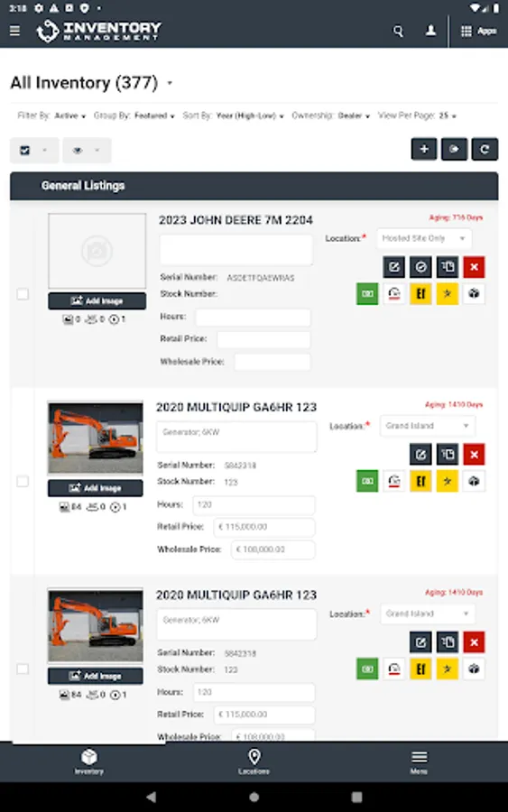Tap the Android back navigation button
This screenshot has width=508, height=812.
point(151,797)
